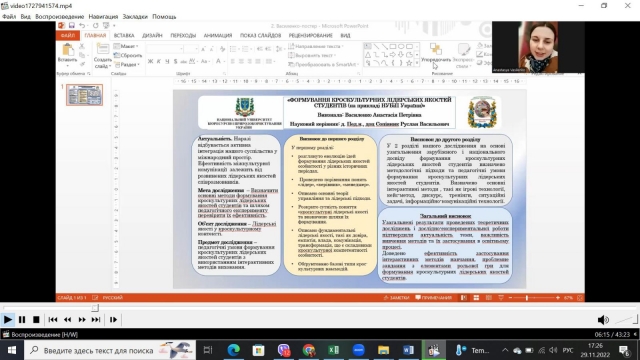
Task: Click the ЗАМЕТКИ notes button in status bar
Action: [396, 298]
